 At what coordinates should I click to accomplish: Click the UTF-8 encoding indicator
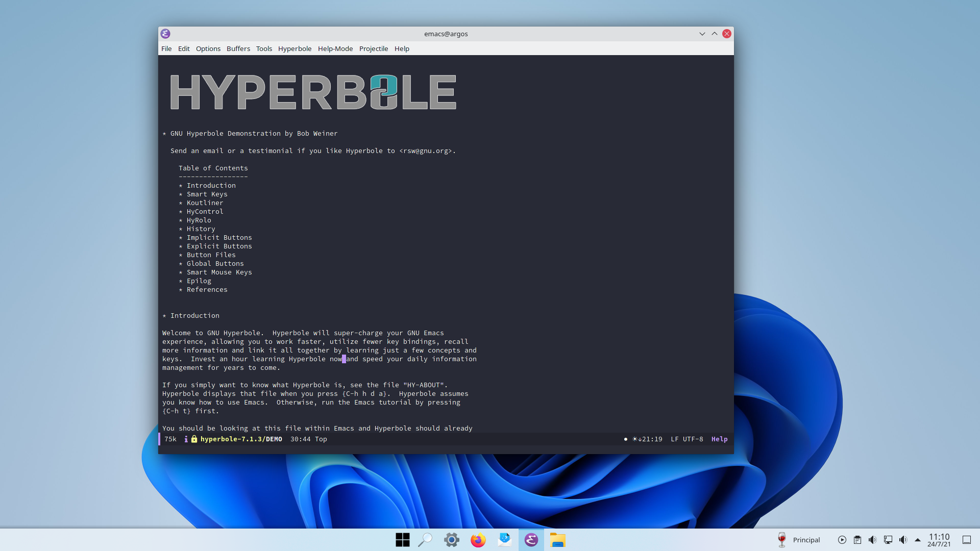(693, 439)
